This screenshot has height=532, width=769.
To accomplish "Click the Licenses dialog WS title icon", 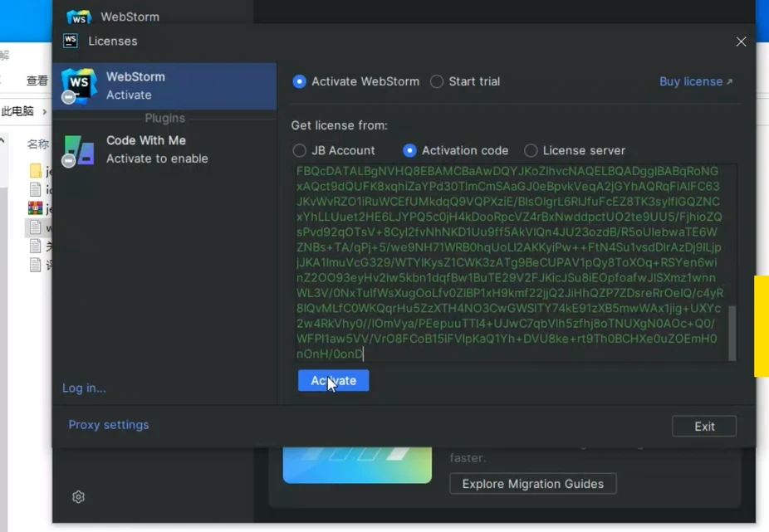I will [71, 41].
